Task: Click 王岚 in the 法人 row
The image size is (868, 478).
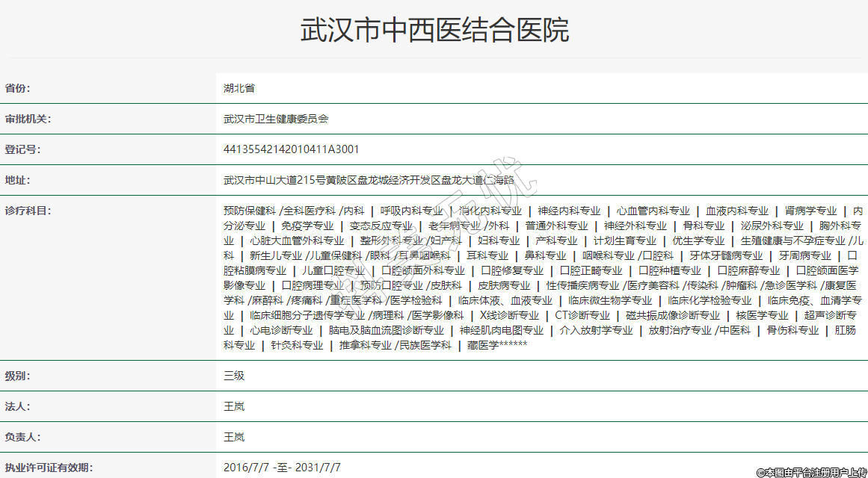Action: tap(234, 406)
